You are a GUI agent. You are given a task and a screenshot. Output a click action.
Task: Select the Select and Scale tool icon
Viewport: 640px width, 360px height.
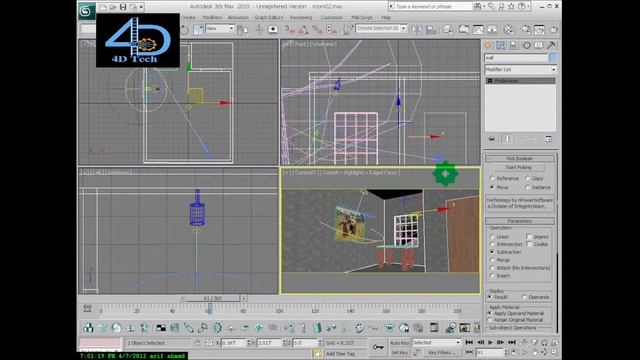[x=198, y=29]
